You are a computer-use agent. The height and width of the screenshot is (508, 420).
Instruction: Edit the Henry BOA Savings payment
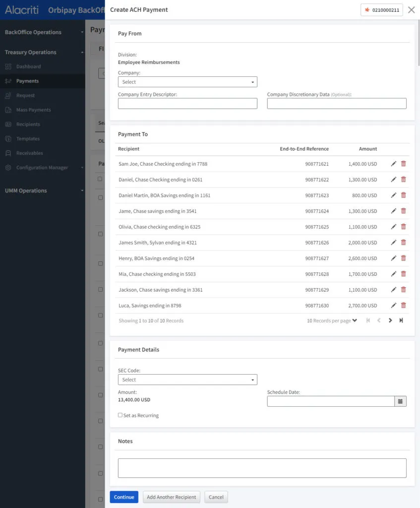click(x=394, y=258)
